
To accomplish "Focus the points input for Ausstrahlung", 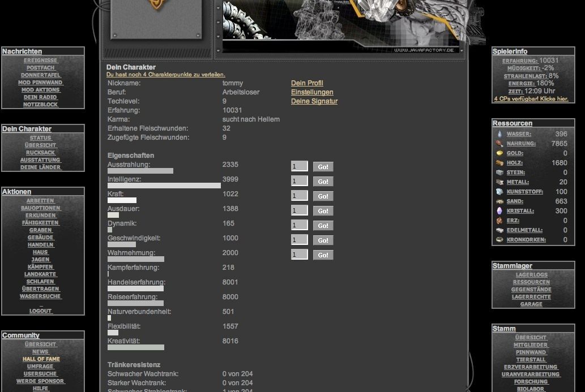I will pyautogui.click(x=300, y=166).
